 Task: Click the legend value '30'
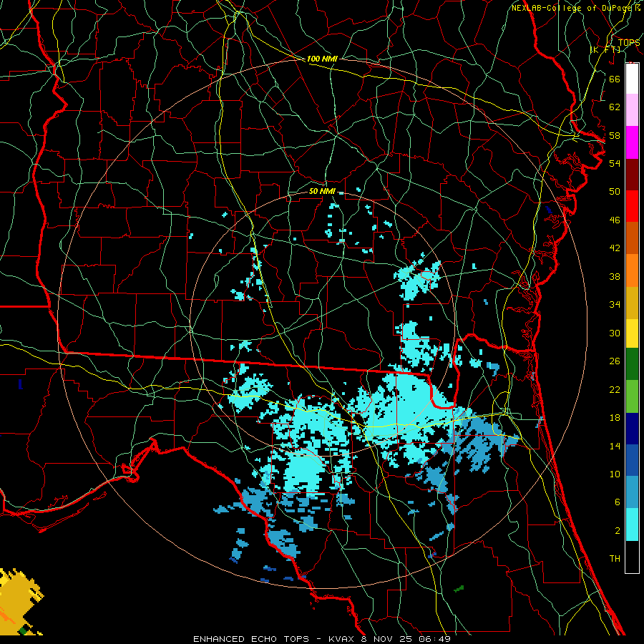pos(615,333)
